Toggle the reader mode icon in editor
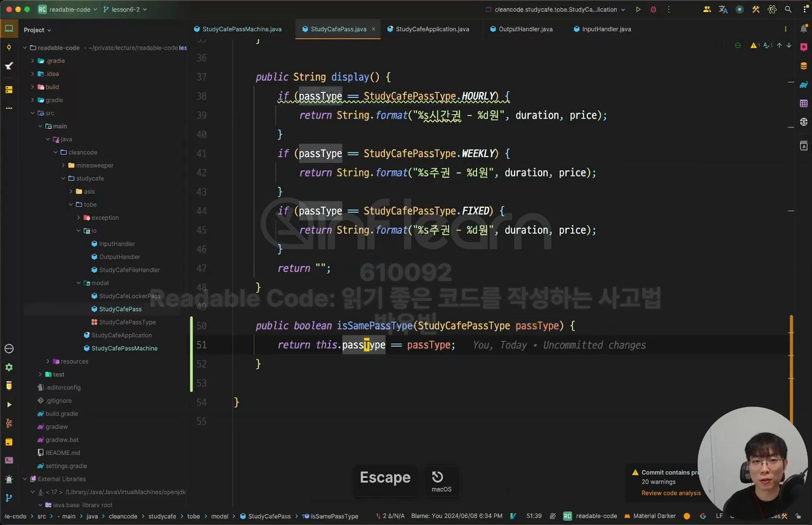The width and height of the screenshot is (812, 525). click(x=738, y=45)
